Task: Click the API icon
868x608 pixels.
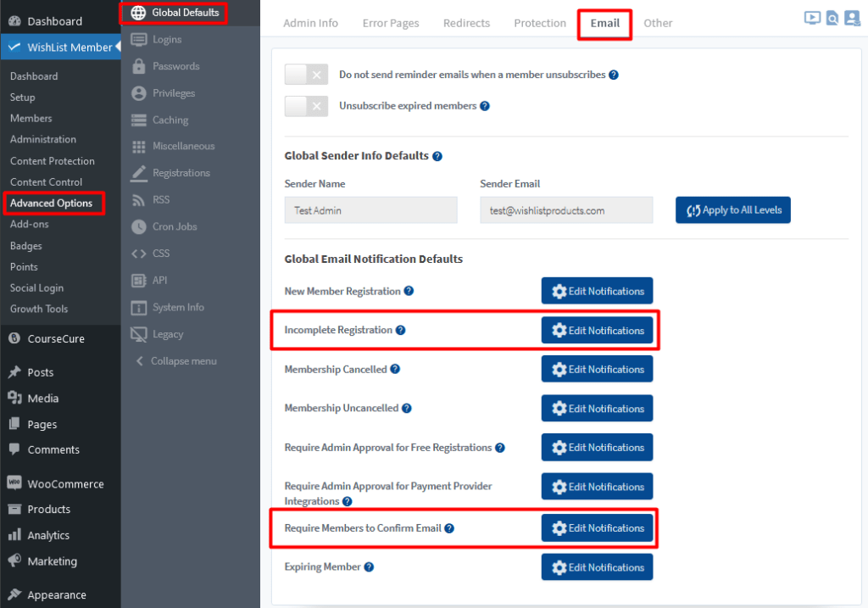Action: click(x=138, y=280)
